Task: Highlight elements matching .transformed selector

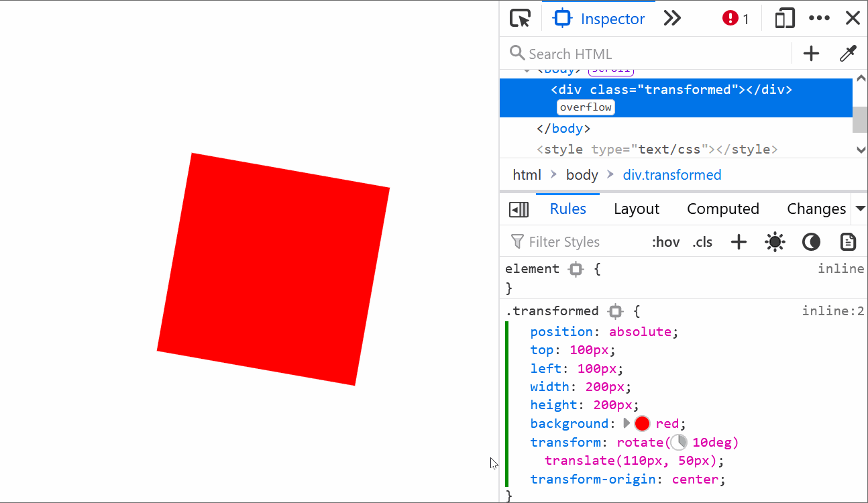Action: pos(615,311)
